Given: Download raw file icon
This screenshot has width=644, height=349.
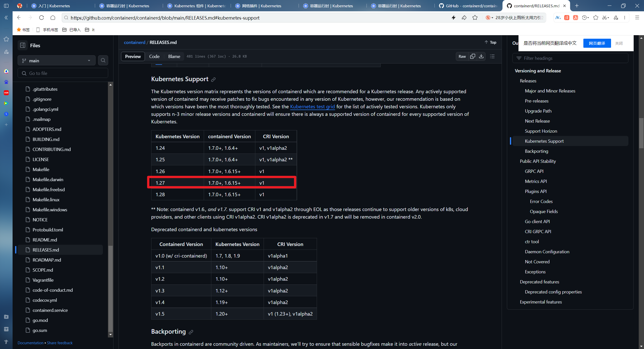Looking at the screenshot, I should [x=481, y=56].
